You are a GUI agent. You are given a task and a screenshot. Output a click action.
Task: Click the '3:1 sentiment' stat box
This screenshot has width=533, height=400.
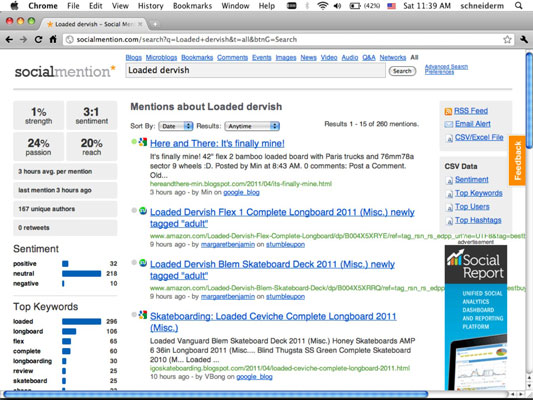click(x=91, y=115)
